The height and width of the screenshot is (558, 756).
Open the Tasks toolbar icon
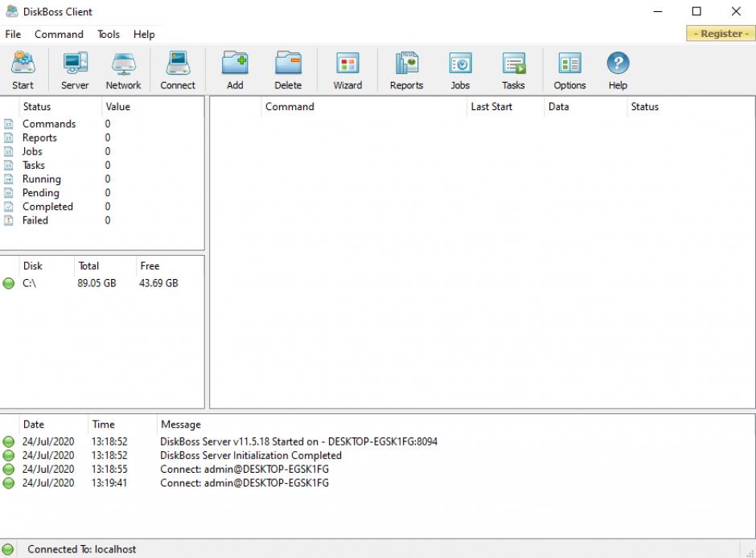(513, 64)
